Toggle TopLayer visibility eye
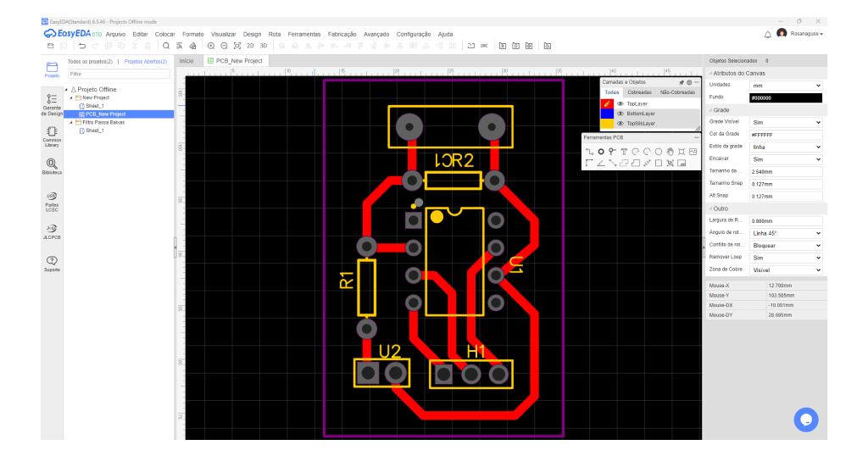 (620, 104)
